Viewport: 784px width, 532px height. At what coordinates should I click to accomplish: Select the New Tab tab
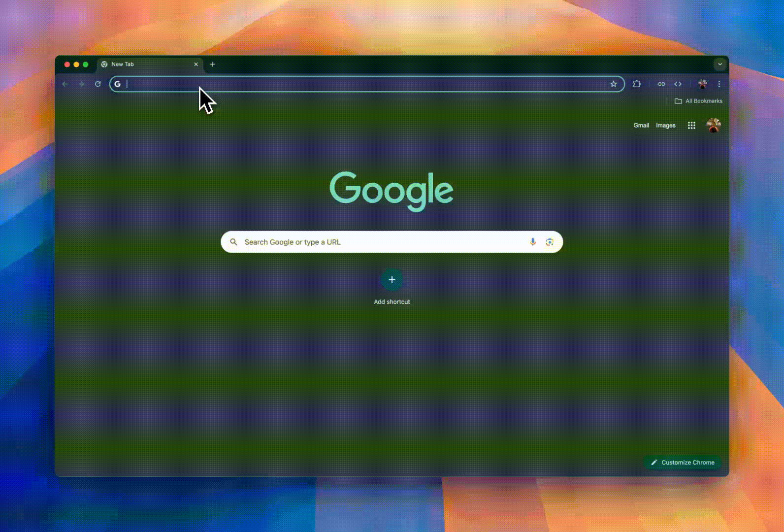pyautogui.click(x=150, y=65)
